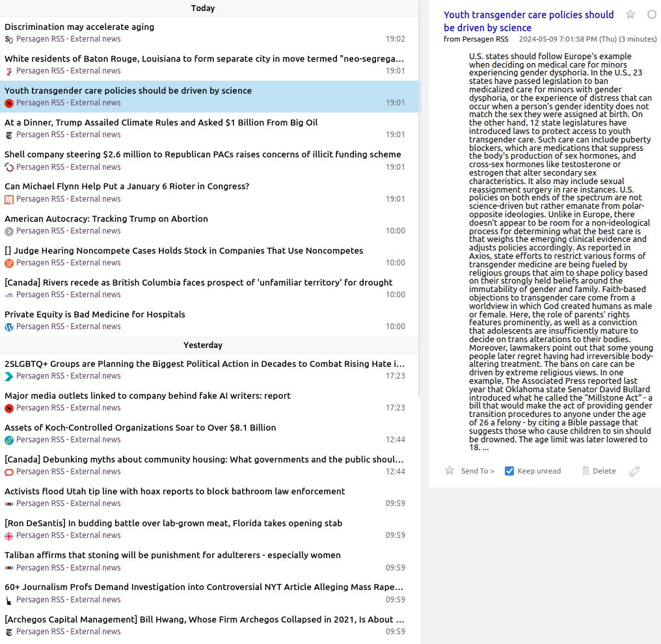
Task: Click the Today date group header
Action: pos(203,8)
